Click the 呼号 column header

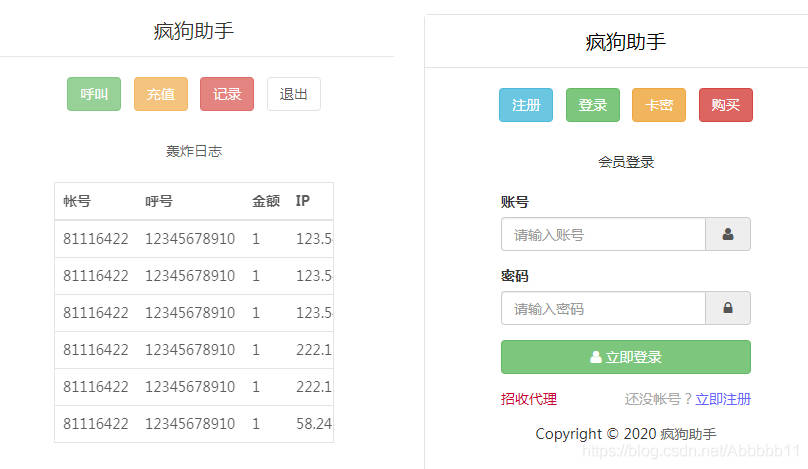[x=159, y=201]
